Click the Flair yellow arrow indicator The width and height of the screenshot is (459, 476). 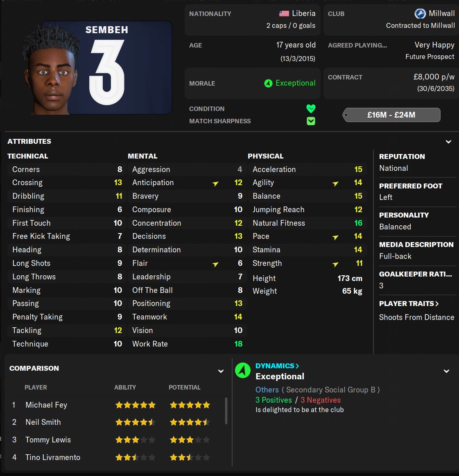215,264
